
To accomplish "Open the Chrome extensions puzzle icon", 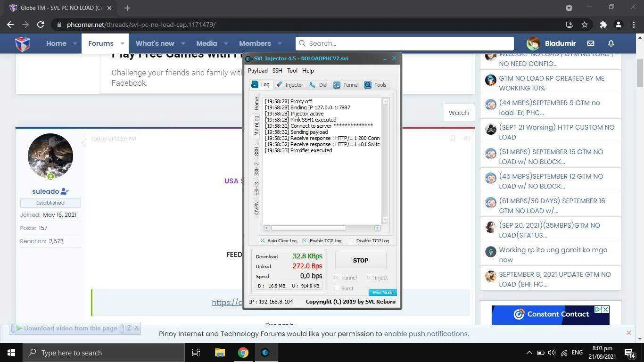I will pyautogui.click(x=603, y=25).
